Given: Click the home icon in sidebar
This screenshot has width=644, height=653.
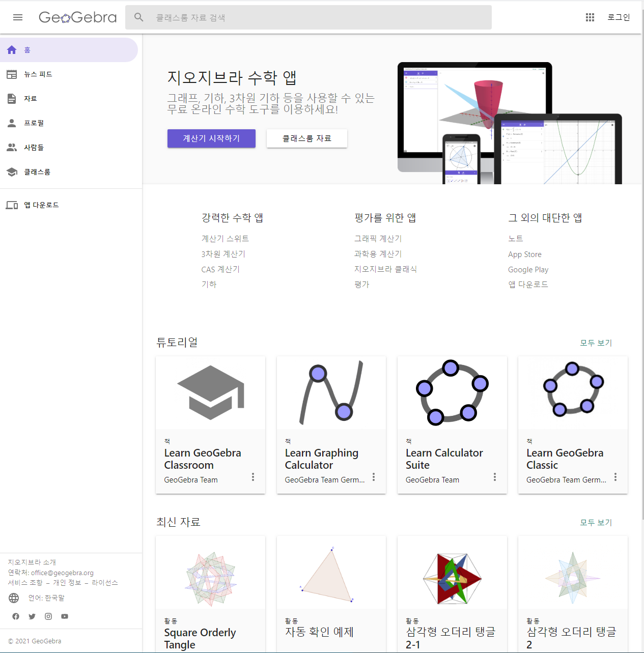Looking at the screenshot, I should point(12,50).
